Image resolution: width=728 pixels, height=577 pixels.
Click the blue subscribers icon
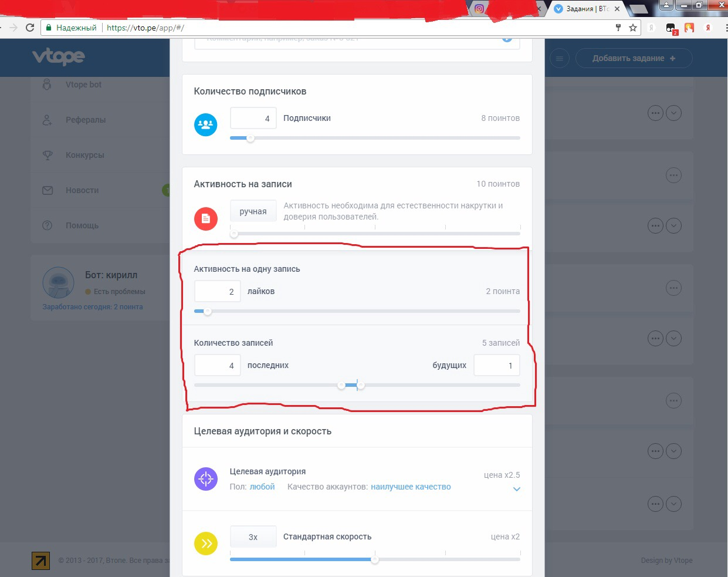click(205, 124)
